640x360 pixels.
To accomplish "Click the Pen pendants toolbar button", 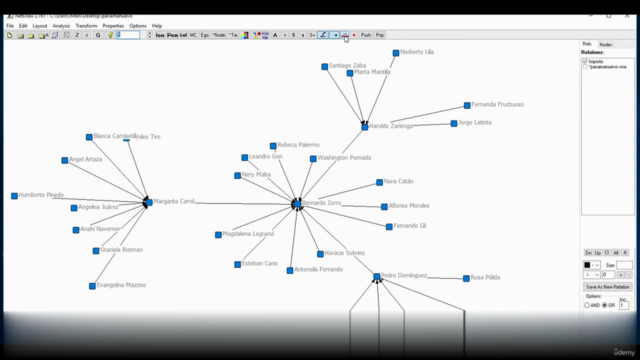I will [173, 35].
